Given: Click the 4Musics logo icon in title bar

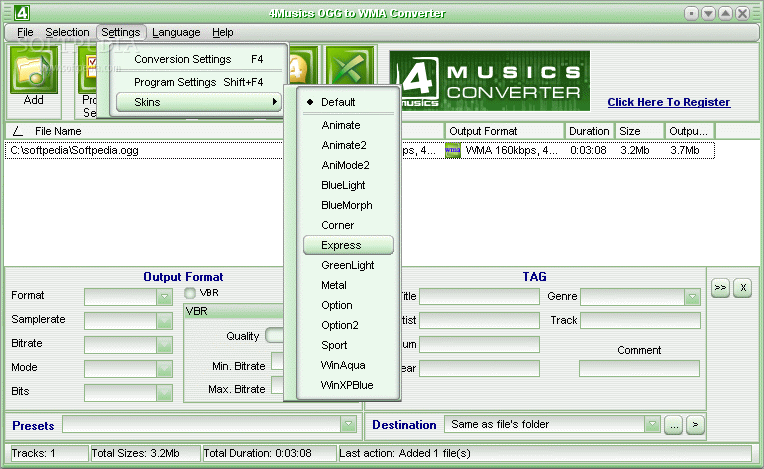Looking at the screenshot, I should pos(21,13).
